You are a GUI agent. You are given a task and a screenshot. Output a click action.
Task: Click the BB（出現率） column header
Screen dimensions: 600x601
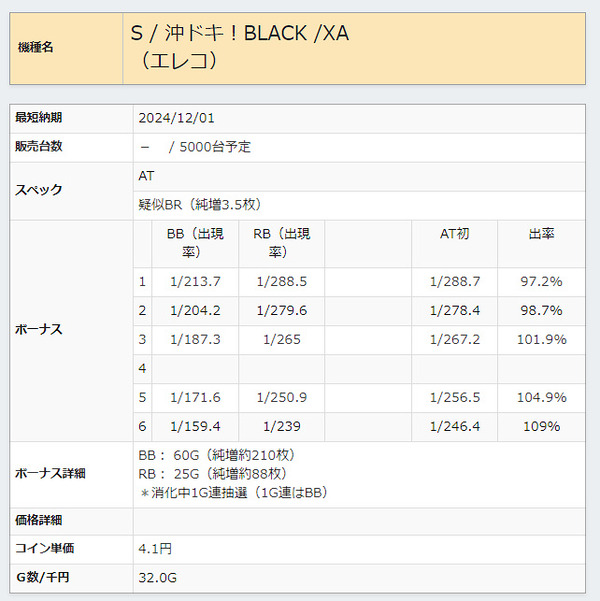[195, 243]
